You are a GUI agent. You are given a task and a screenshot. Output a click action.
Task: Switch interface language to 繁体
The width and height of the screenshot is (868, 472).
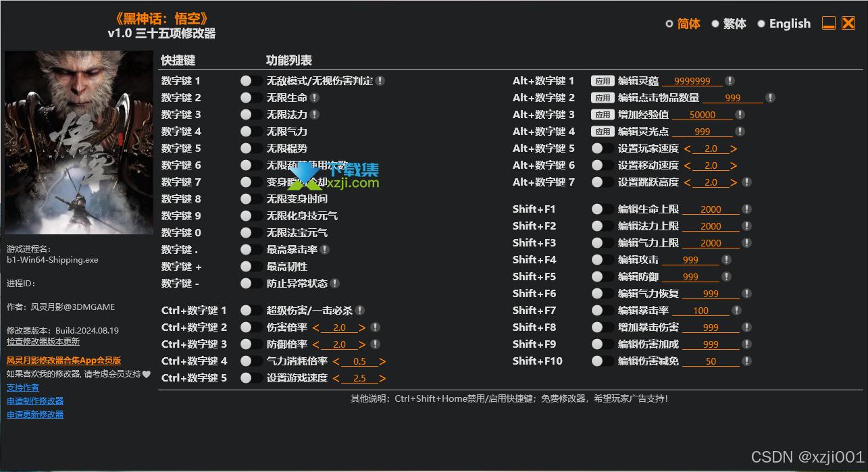pos(715,24)
